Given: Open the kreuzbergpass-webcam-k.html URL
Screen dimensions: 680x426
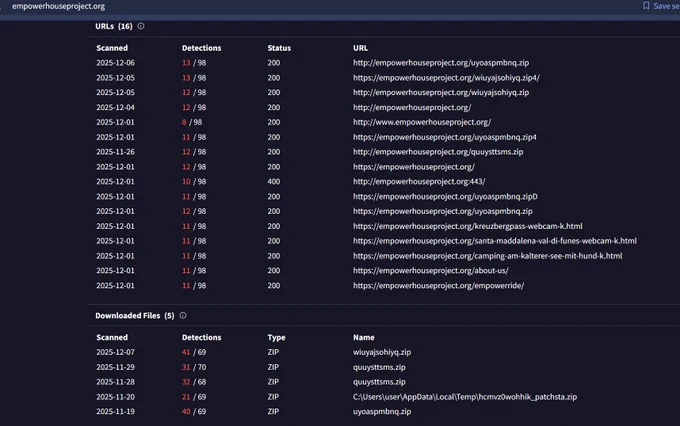Looking at the screenshot, I should pyautogui.click(x=468, y=226).
